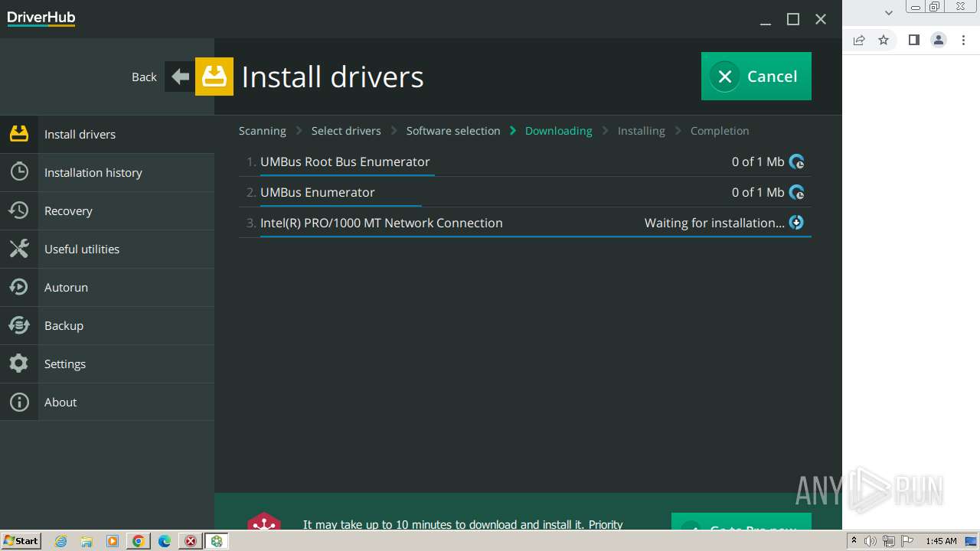This screenshot has height=551, width=980.
Task: Click download icon for Intel PRO/1000 row
Action: [x=797, y=223]
